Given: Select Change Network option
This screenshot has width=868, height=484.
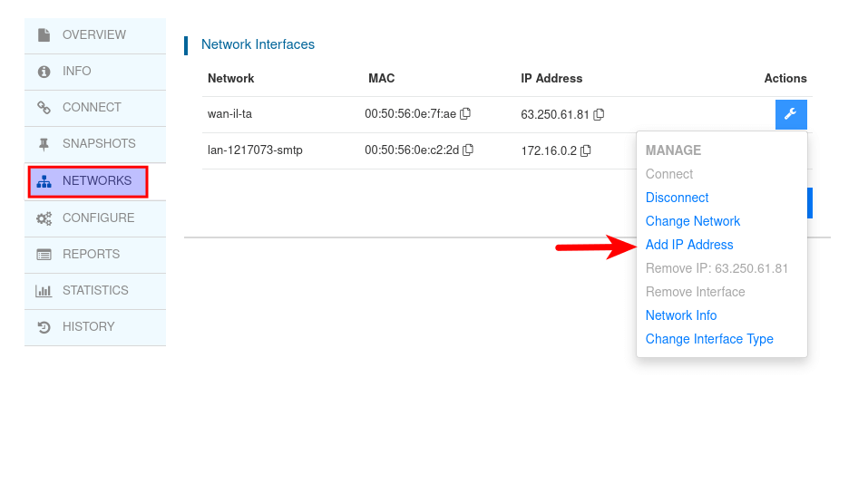Looking at the screenshot, I should click(x=693, y=221).
